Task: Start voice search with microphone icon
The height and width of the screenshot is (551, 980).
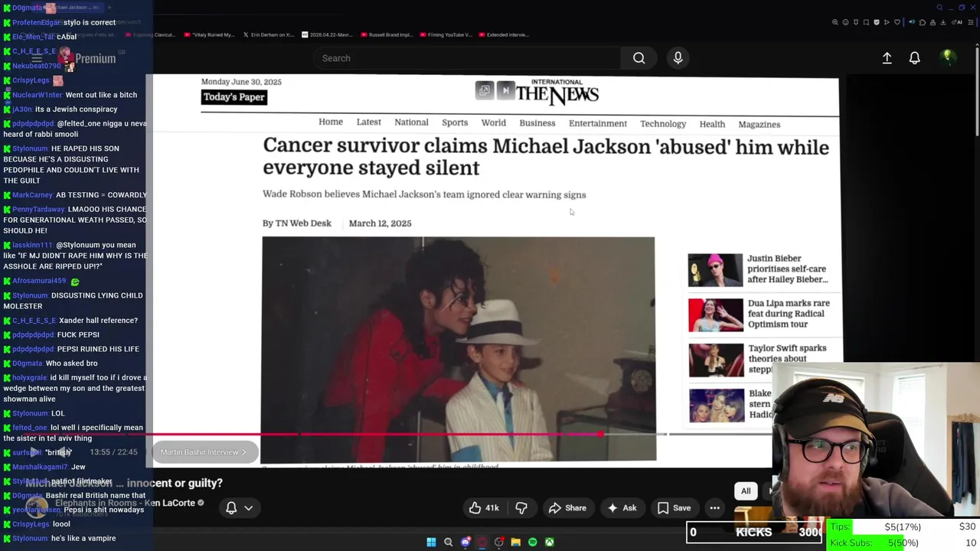Action: point(678,58)
